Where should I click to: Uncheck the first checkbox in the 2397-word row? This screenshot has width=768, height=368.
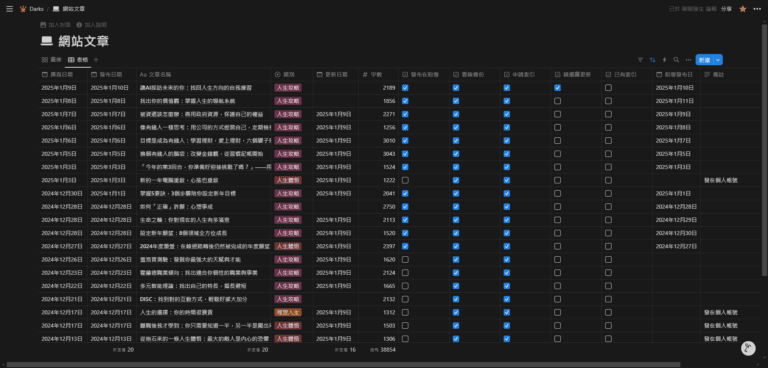pos(405,246)
